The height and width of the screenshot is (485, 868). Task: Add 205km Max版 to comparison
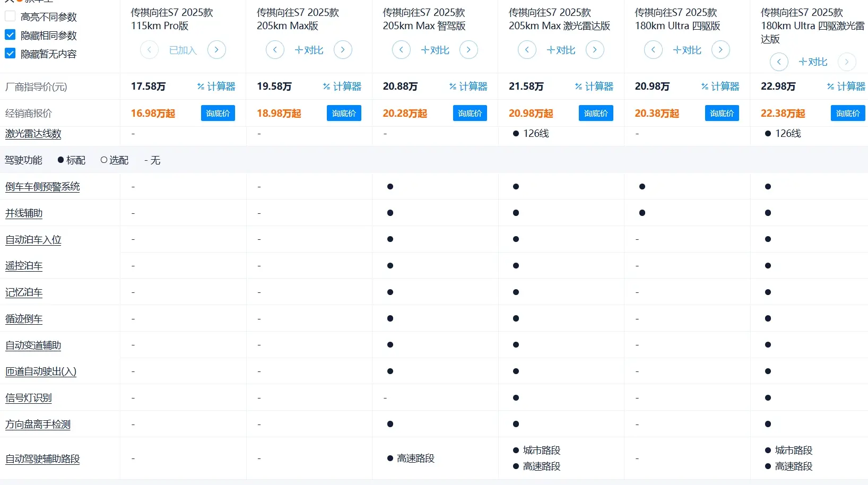309,50
